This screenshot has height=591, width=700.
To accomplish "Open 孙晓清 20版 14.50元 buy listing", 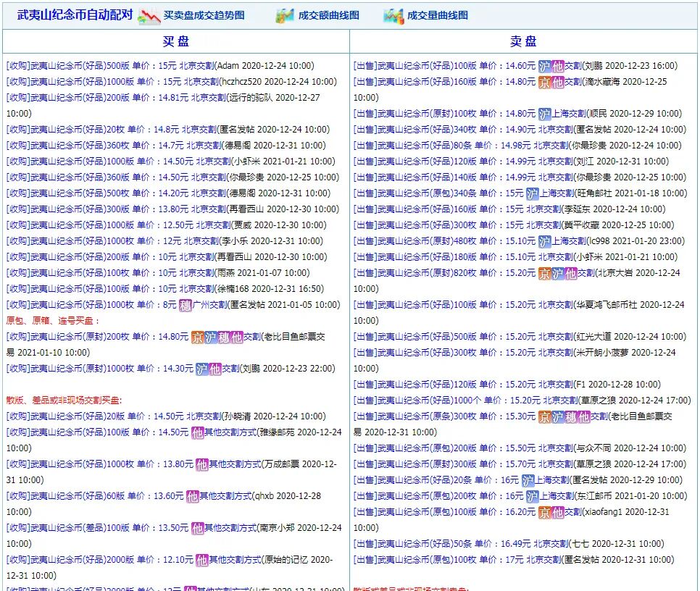I will point(166,416).
